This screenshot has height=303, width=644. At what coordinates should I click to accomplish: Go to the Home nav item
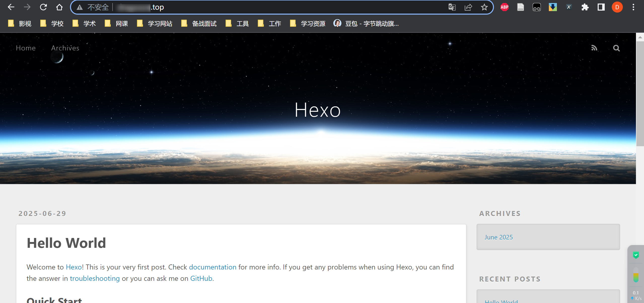click(x=26, y=48)
